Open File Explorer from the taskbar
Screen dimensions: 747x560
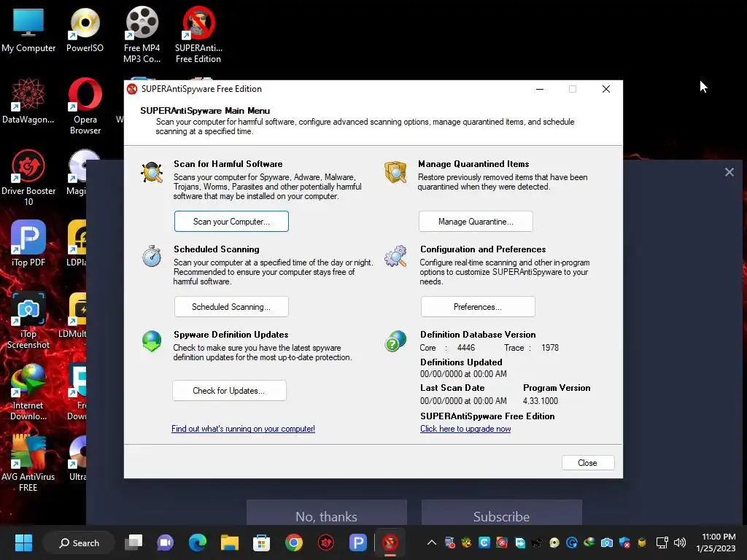coord(229,542)
